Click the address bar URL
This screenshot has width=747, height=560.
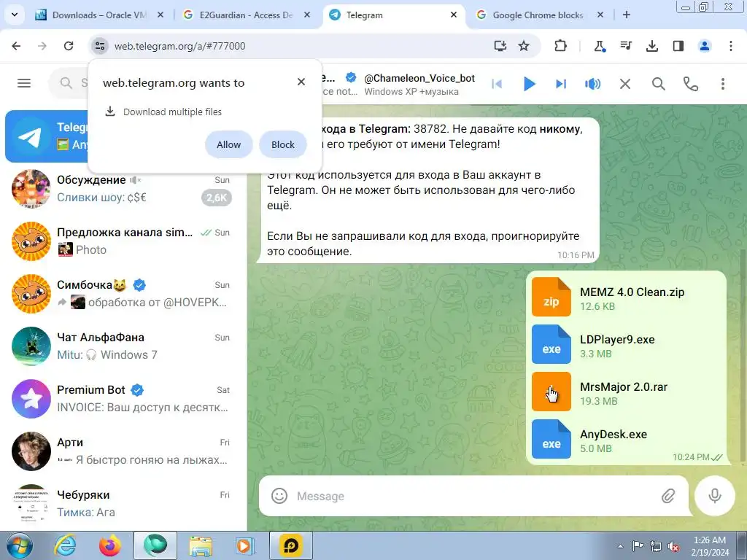(179, 46)
